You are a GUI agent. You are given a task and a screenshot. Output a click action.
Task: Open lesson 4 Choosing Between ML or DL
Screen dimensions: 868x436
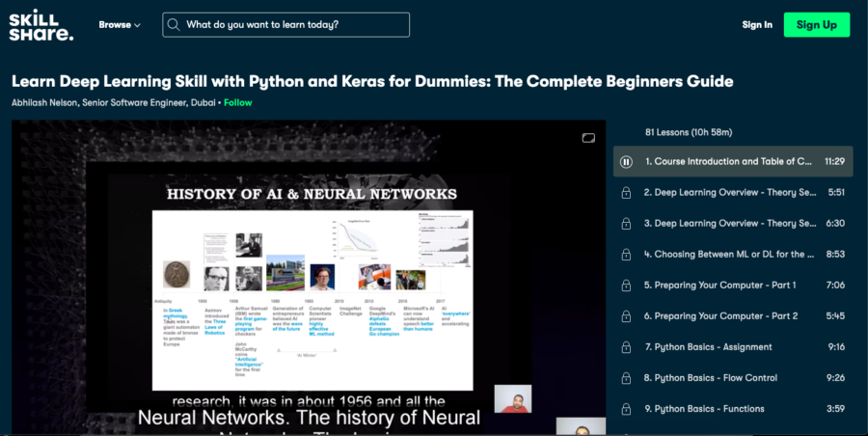pos(733,255)
